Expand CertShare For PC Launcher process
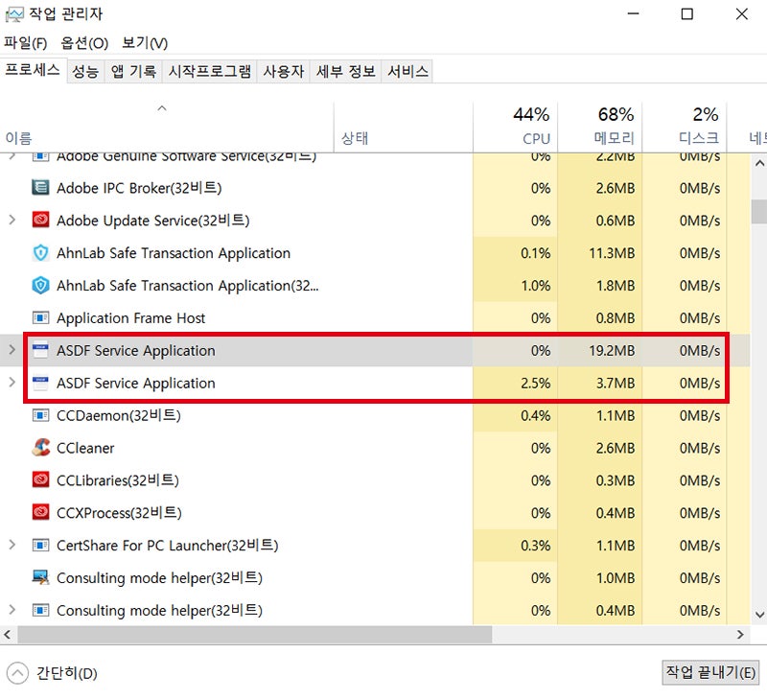 (12, 545)
